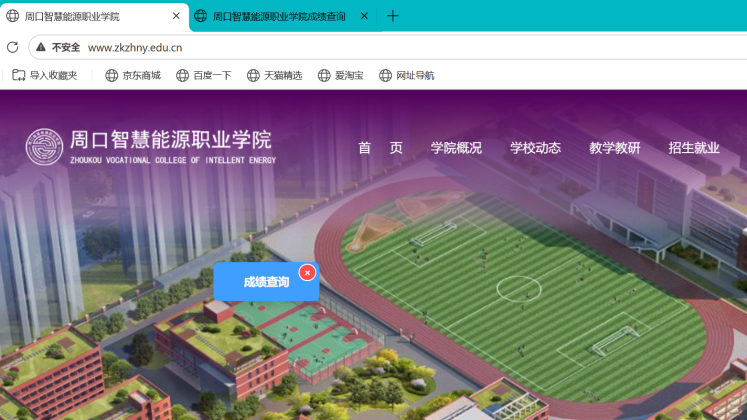
Task: Close the 周口智慧能源职业学院 tab
Action: (176, 16)
